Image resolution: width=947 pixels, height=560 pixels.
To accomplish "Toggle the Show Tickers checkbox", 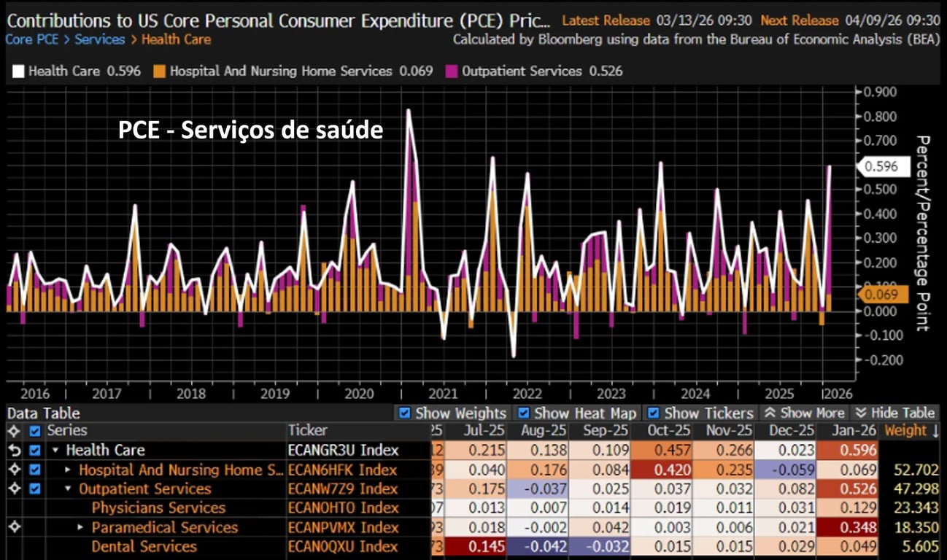I will 654,413.
